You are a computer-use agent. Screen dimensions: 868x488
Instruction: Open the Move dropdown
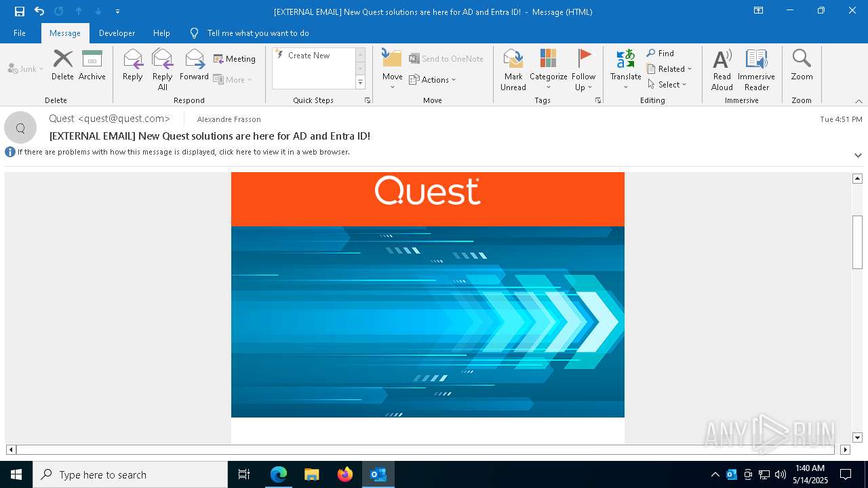coord(392,69)
